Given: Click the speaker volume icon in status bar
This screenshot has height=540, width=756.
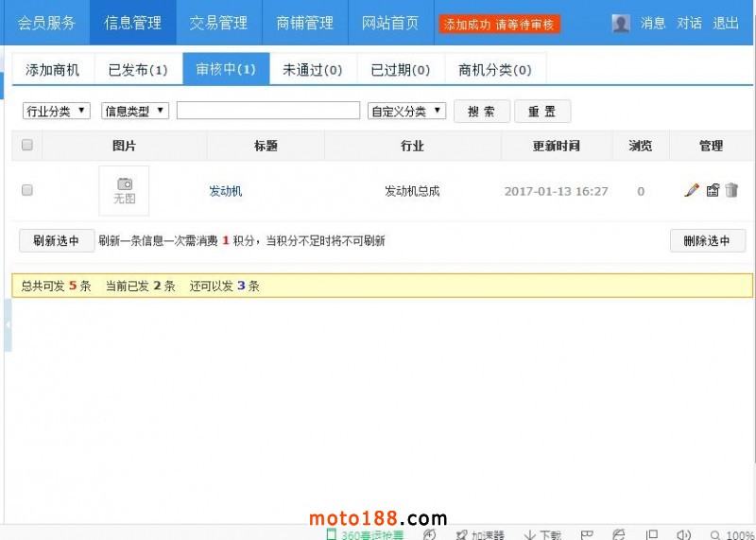Looking at the screenshot, I should click(x=684, y=534).
